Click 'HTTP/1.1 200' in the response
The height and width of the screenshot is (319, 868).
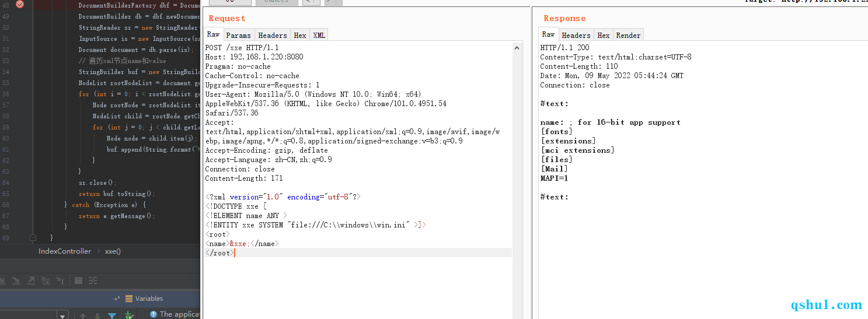pos(564,48)
